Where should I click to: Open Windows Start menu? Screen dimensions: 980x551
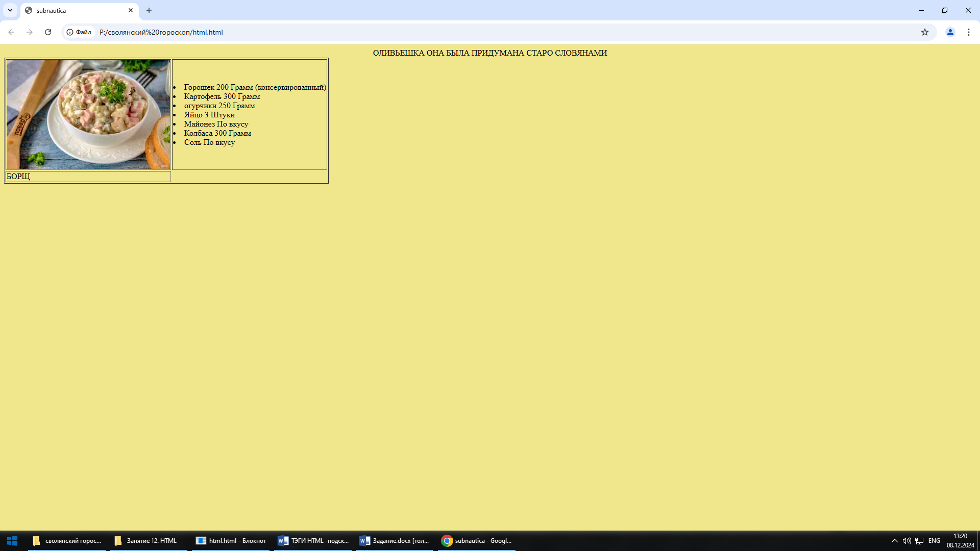coord(12,541)
